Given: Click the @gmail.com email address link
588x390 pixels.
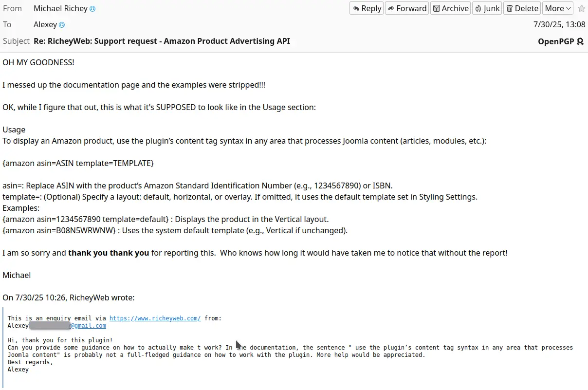Looking at the screenshot, I should point(88,326).
